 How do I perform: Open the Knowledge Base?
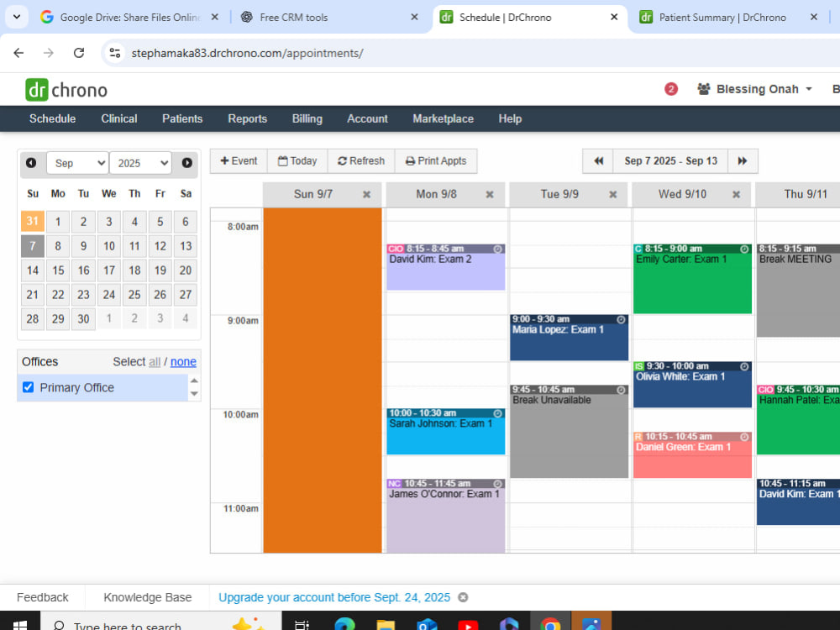point(147,597)
